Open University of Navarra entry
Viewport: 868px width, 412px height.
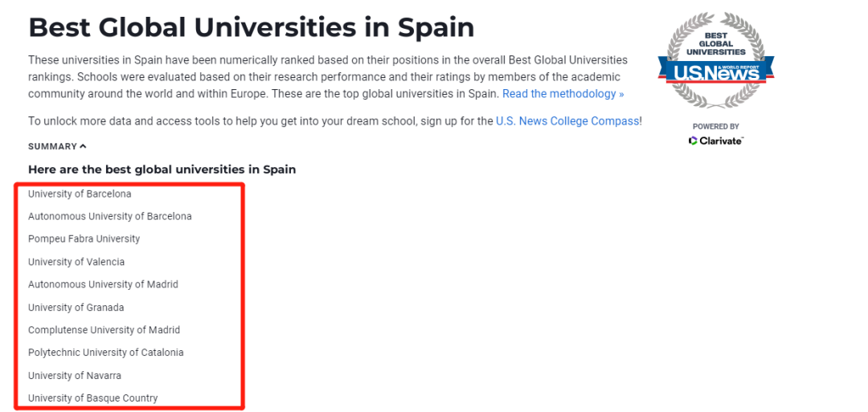[x=75, y=376]
